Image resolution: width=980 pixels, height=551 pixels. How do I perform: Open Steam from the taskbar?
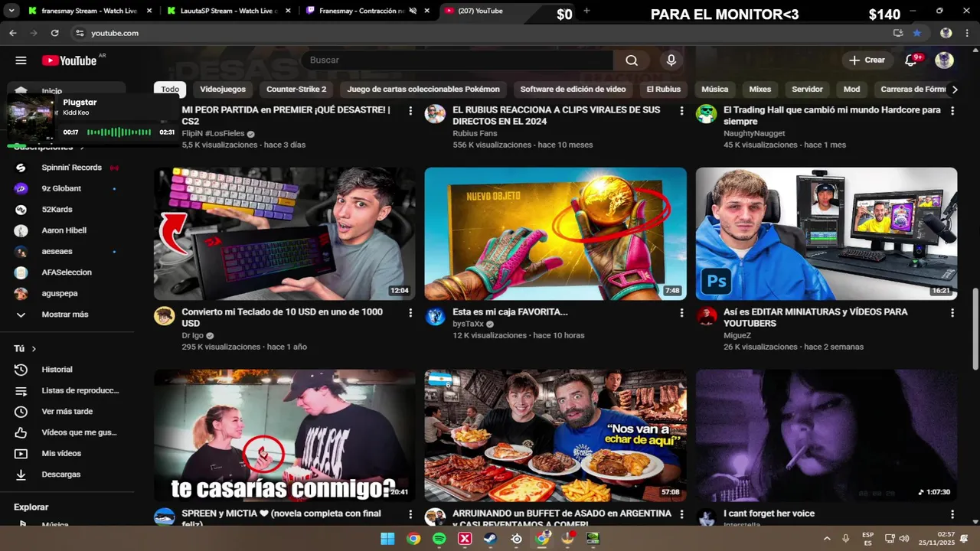coord(491,539)
